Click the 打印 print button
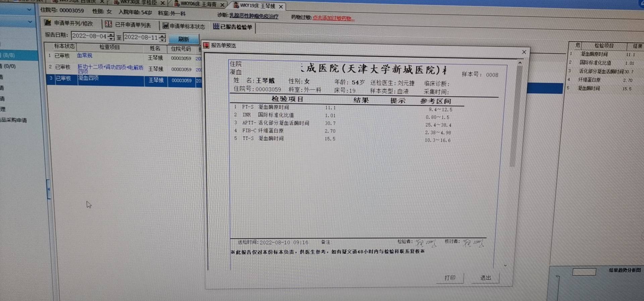The image size is (644, 301). (x=450, y=278)
